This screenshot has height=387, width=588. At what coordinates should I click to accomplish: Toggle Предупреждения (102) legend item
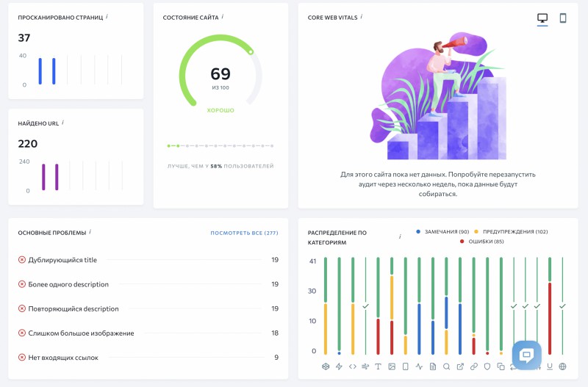click(x=511, y=231)
